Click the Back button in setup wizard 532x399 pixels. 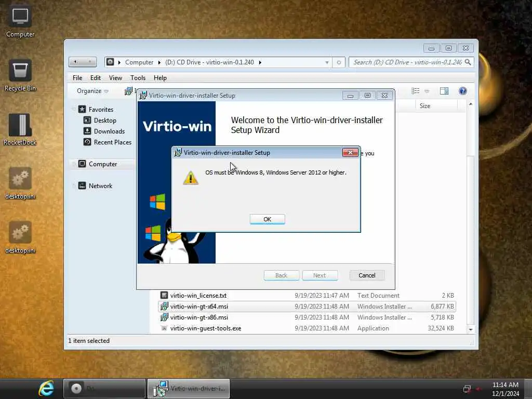pos(281,275)
